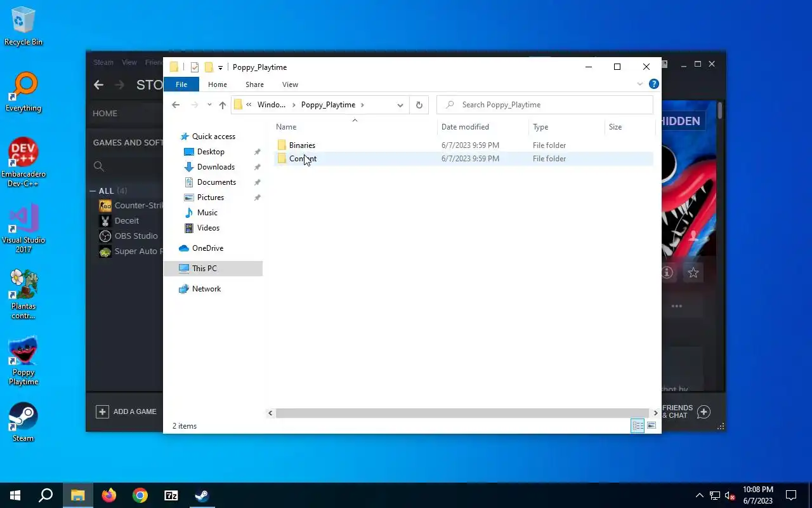The height and width of the screenshot is (508, 812).
Task: Click Steam's back navigation arrow
Action: click(x=98, y=84)
